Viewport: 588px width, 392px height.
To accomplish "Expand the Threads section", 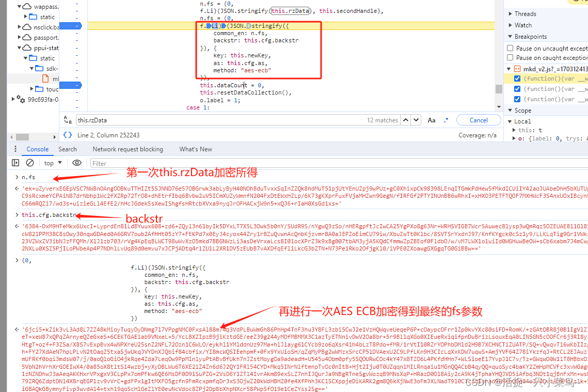I will pos(510,14).
